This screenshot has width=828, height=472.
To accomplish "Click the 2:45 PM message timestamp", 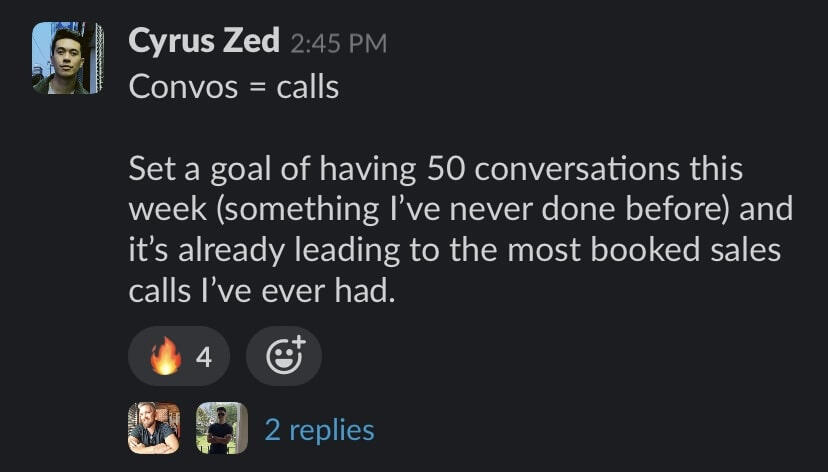I will 337,43.
